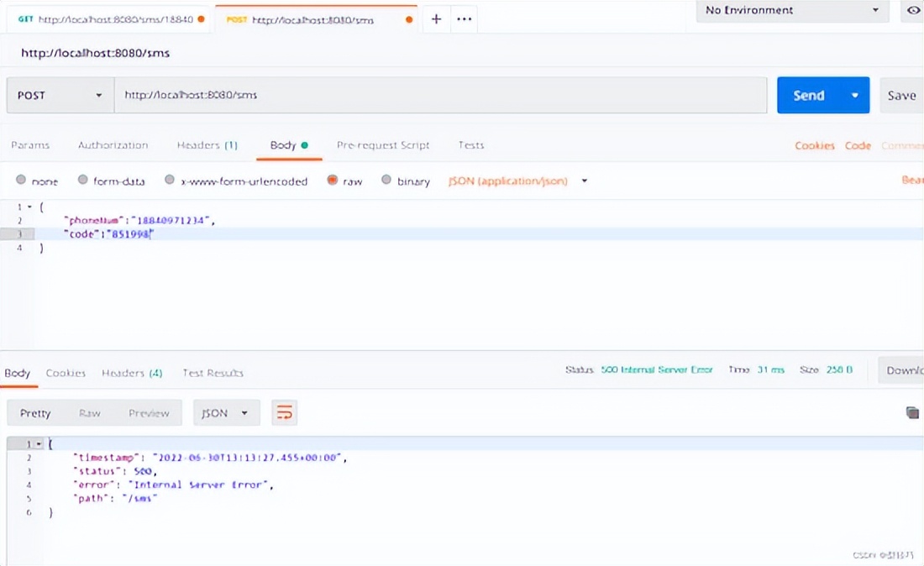Click the three-dots tab options icon
The width and height of the screenshot is (924, 566).
[464, 18]
